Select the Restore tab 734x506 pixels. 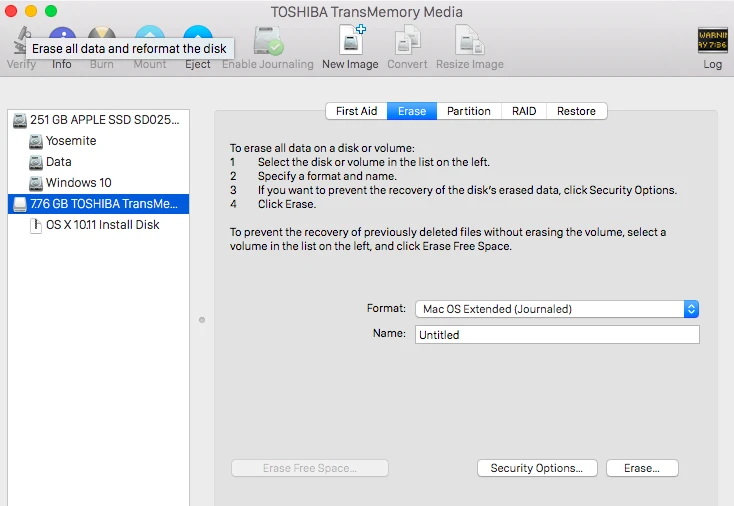coord(576,111)
